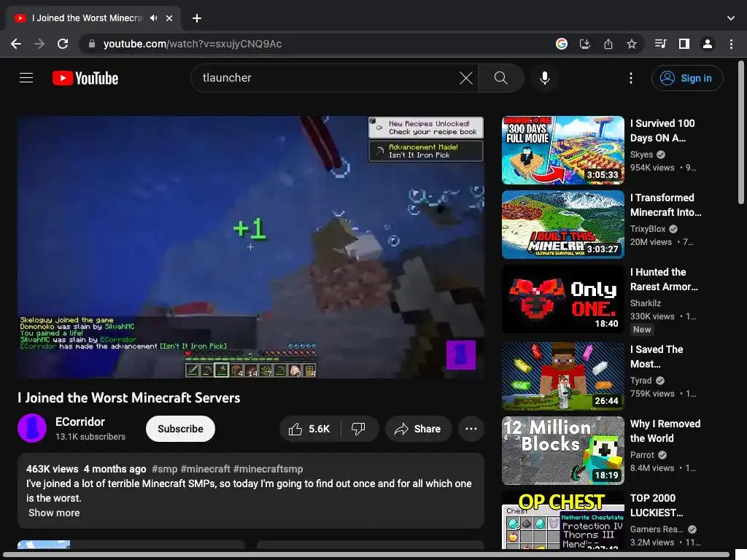Click the search magnifier button
Screen dimensions: 747x560
point(500,77)
